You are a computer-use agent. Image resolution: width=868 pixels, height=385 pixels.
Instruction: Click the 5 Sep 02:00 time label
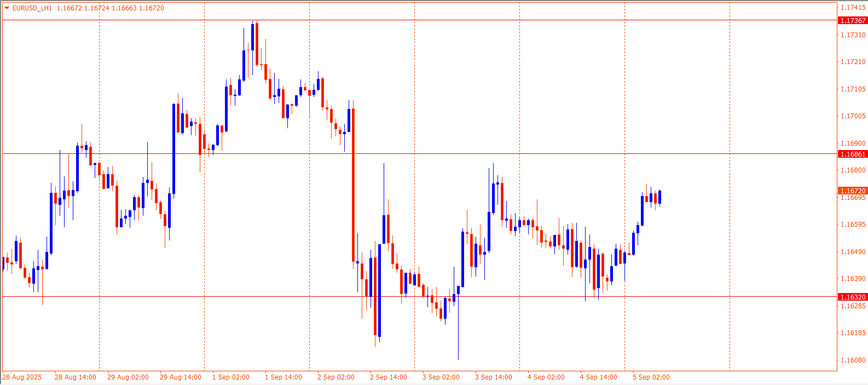tap(651, 377)
